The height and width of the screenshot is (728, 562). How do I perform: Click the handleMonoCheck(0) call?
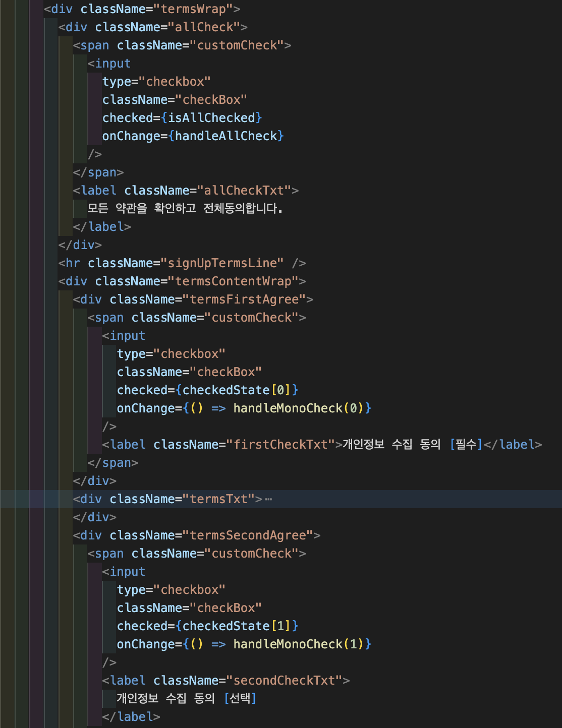[299, 408]
